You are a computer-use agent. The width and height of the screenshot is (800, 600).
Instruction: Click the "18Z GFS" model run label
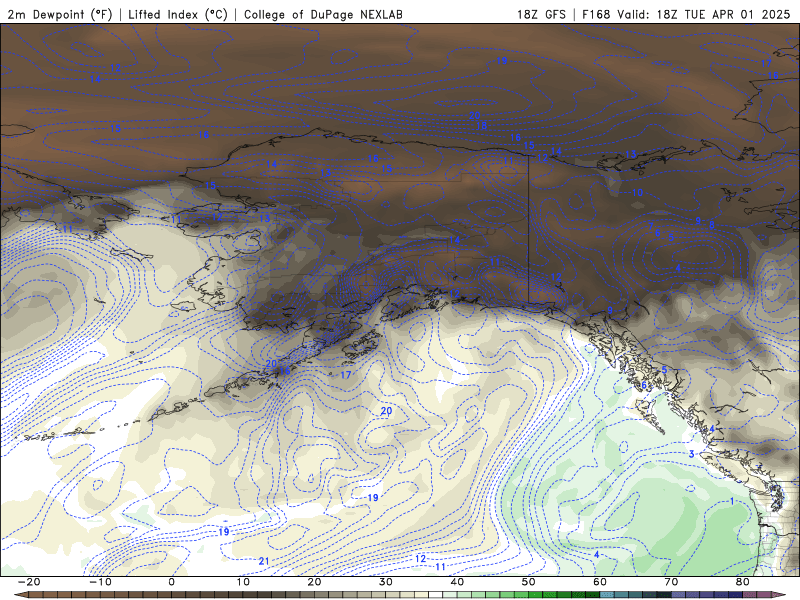pyautogui.click(x=541, y=14)
